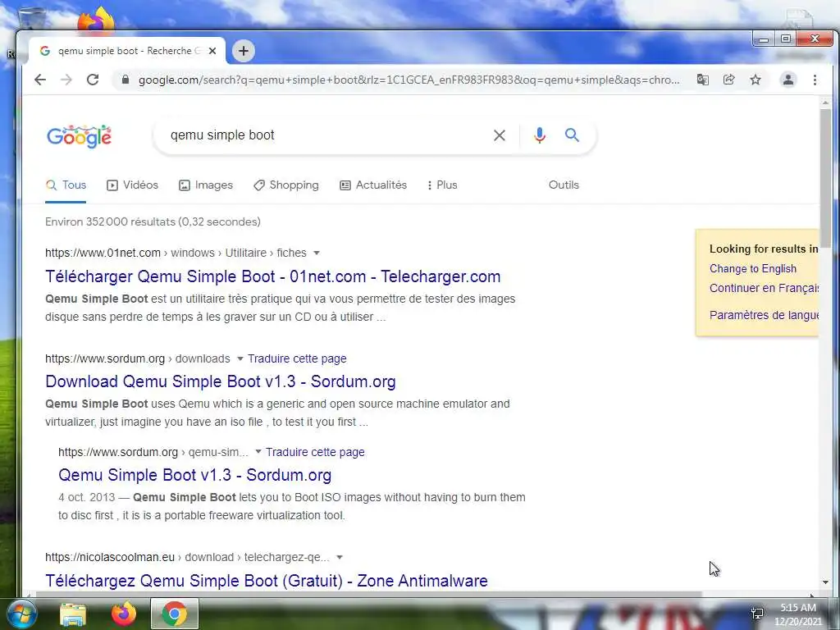Click the Environ 352 000 résultats text
This screenshot has height=630, width=840.
[153, 221]
